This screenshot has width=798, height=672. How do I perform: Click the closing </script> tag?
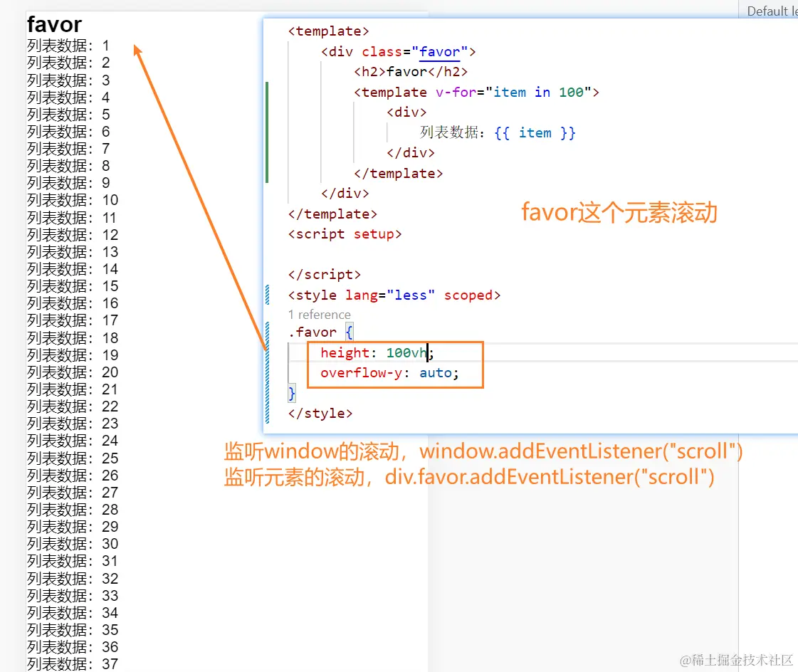324,275
